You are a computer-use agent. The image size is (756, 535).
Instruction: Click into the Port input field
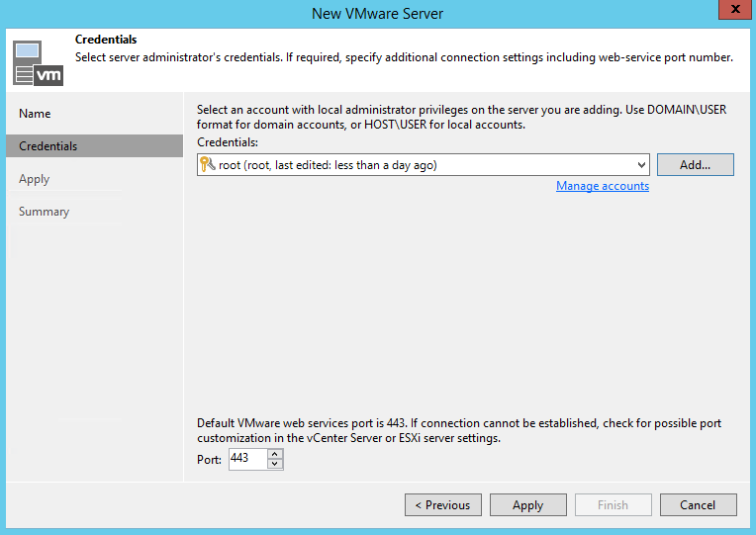click(x=246, y=459)
